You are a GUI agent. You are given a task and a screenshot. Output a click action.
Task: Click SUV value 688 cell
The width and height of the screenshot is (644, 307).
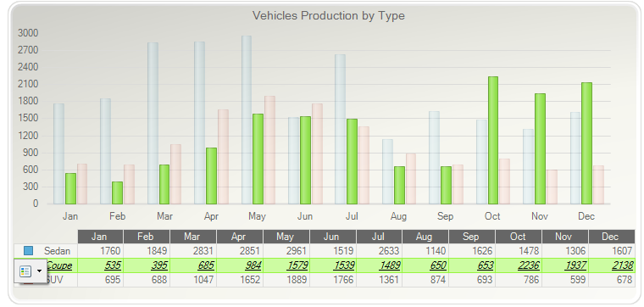click(147, 280)
